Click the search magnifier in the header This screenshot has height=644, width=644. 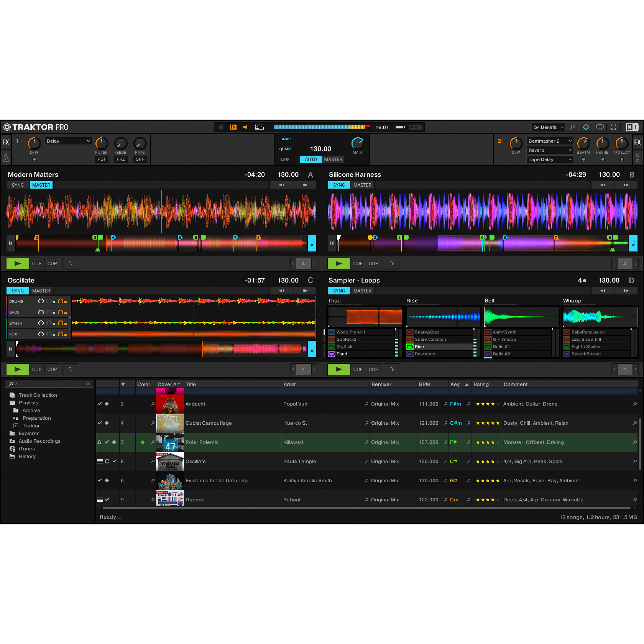coord(572,127)
